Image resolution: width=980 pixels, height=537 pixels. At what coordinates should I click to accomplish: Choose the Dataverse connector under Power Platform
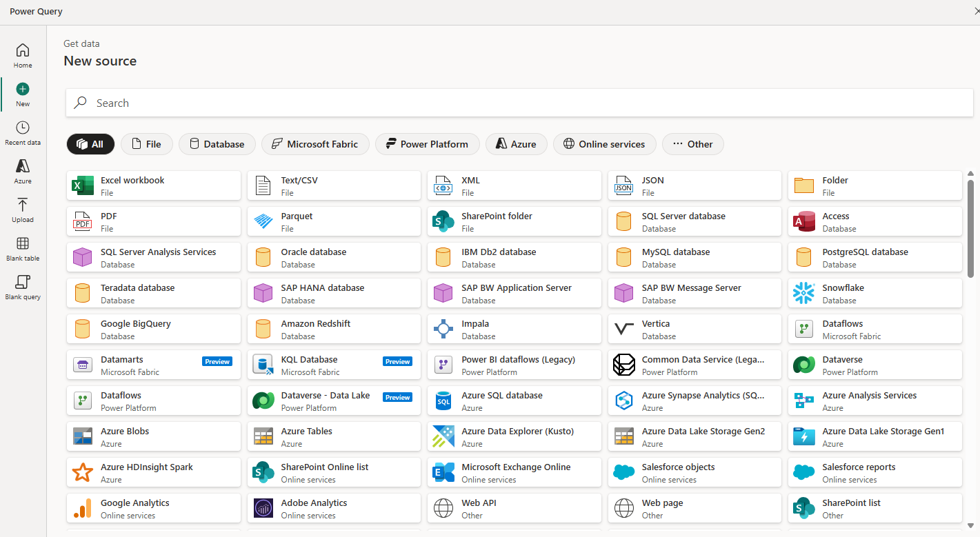pos(874,364)
